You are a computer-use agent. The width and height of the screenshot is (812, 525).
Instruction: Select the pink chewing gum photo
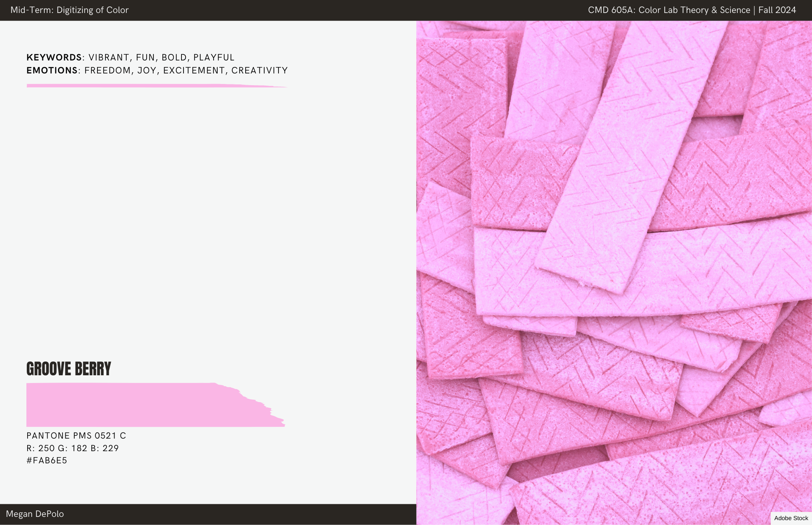click(x=614, y=273)
